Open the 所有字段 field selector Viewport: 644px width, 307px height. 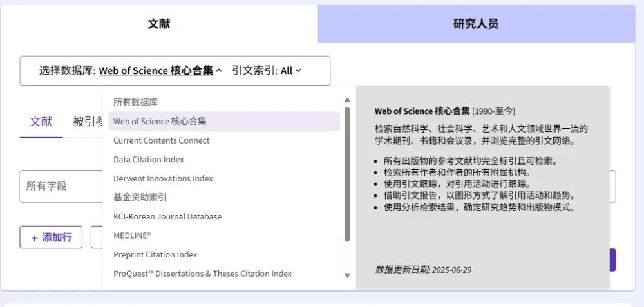click(61, 187)
